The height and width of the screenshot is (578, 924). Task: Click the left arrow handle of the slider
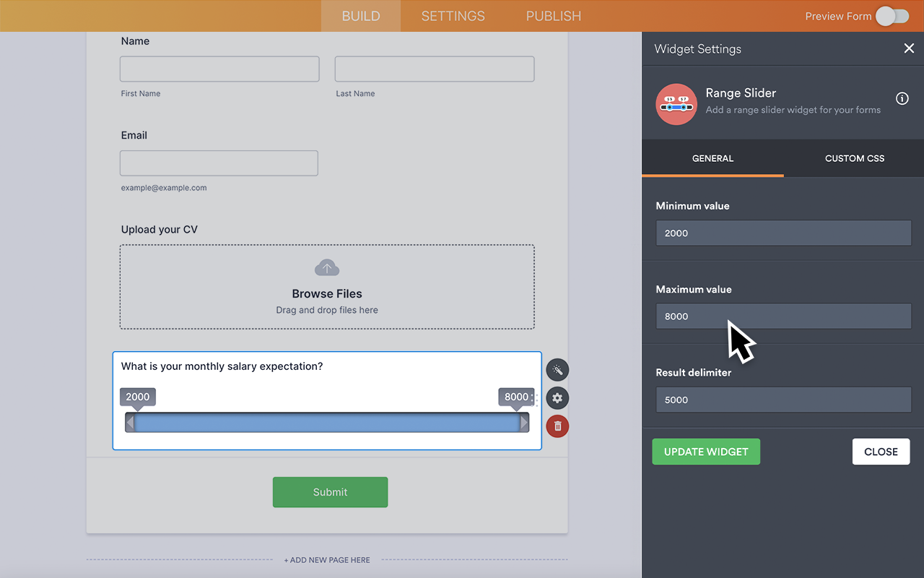131,423
